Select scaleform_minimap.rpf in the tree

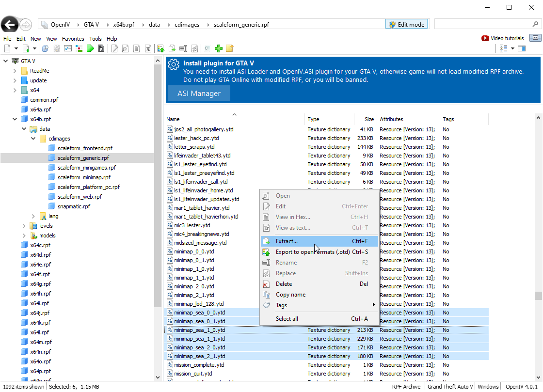[x=84, y=177]
